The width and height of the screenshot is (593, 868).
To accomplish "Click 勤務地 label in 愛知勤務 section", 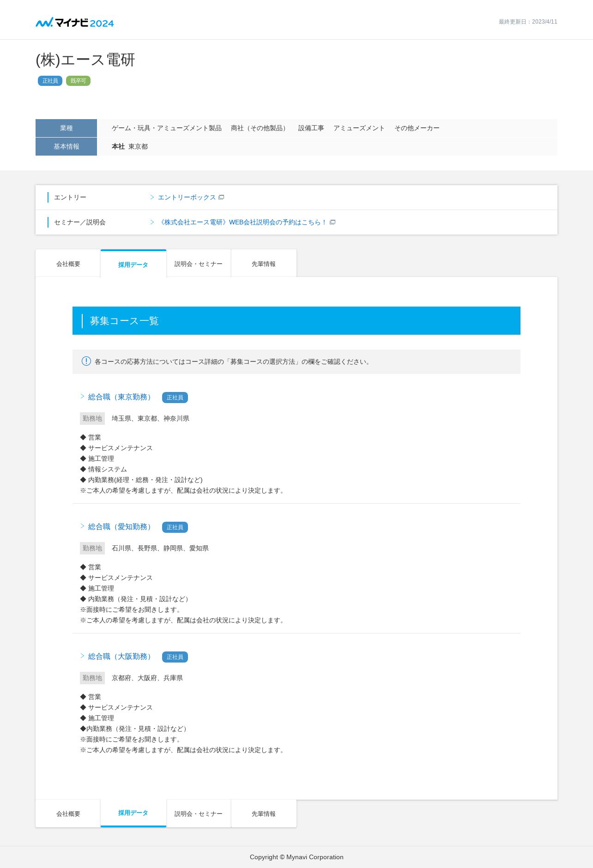I will (x=92, y=548).
